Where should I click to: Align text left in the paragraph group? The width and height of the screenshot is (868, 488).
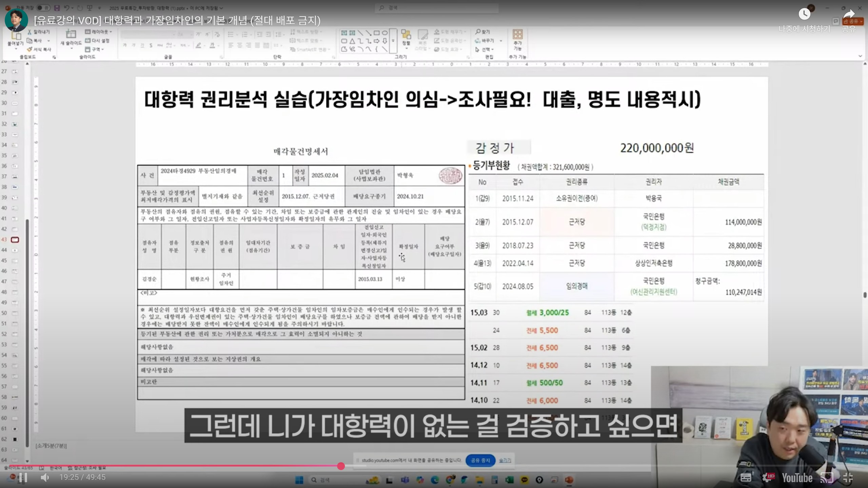(231, 45)
